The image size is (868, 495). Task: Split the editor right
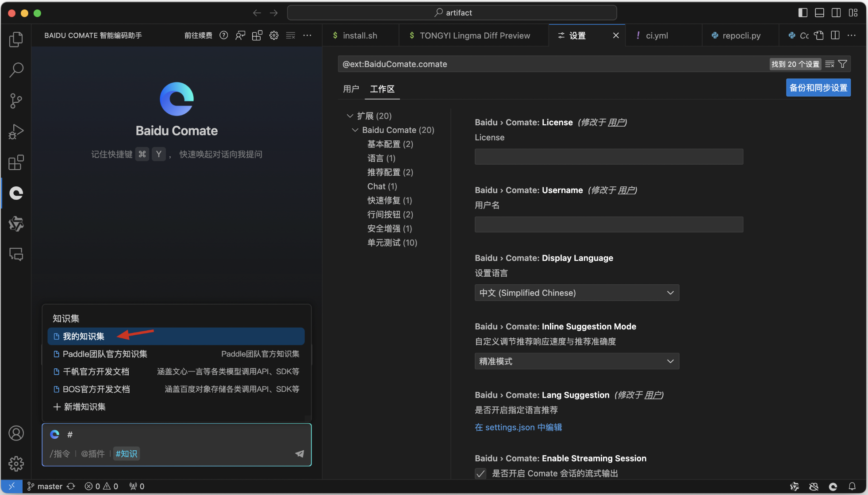point(835,35)
